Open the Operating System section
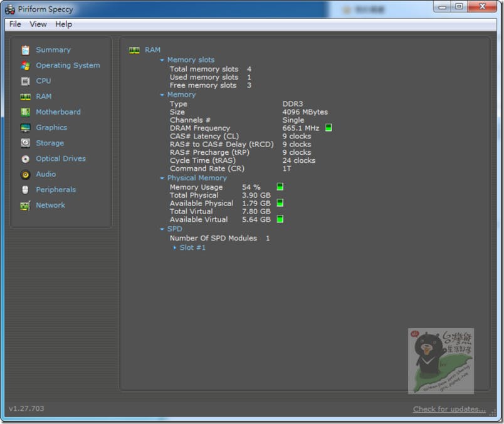This screenshot has width=504, height=424. click(68, 66)
